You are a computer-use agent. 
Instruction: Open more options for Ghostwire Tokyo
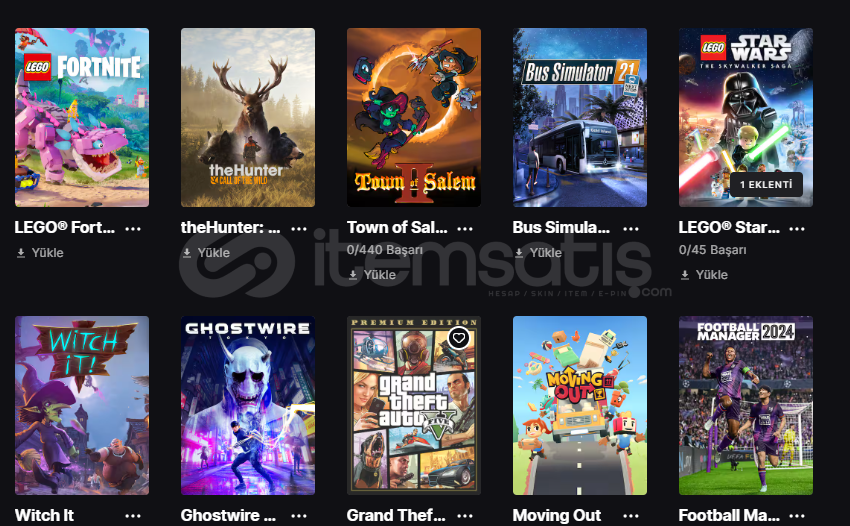click(x=299, y=516)
